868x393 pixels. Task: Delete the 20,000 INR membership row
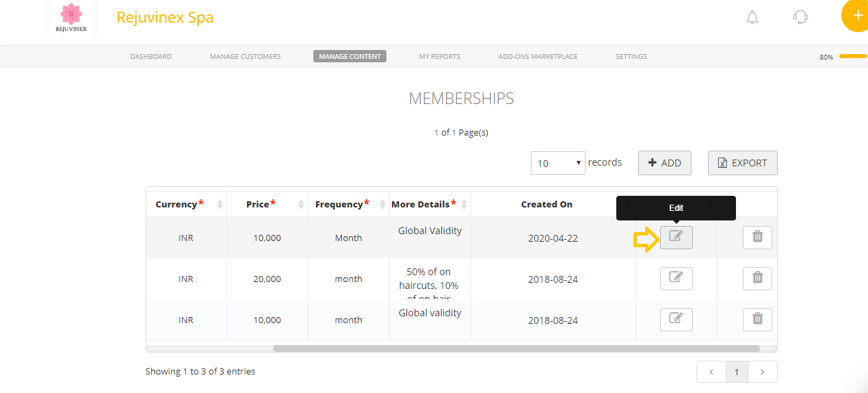(x=757, y=279)
